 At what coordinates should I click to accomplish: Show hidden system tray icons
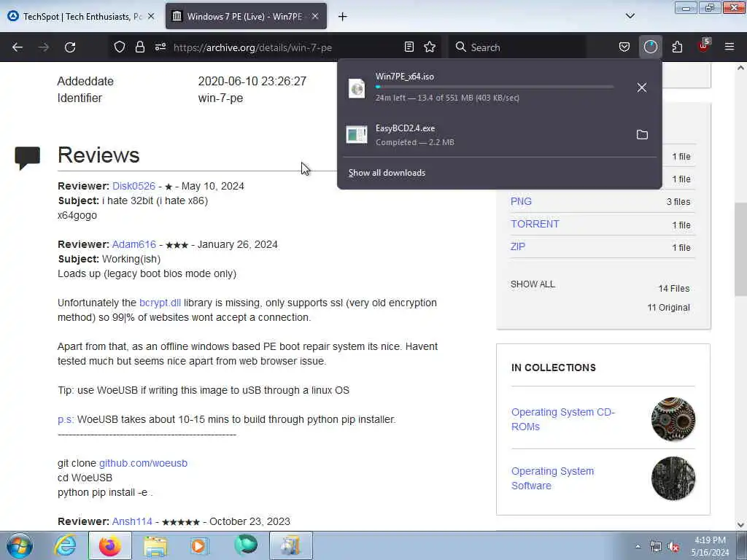(x=638, y=547)
